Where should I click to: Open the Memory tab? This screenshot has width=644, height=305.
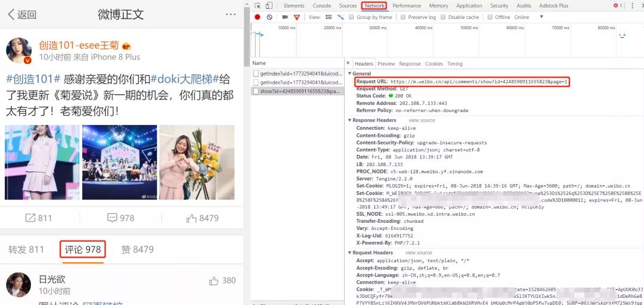(439, 6)
